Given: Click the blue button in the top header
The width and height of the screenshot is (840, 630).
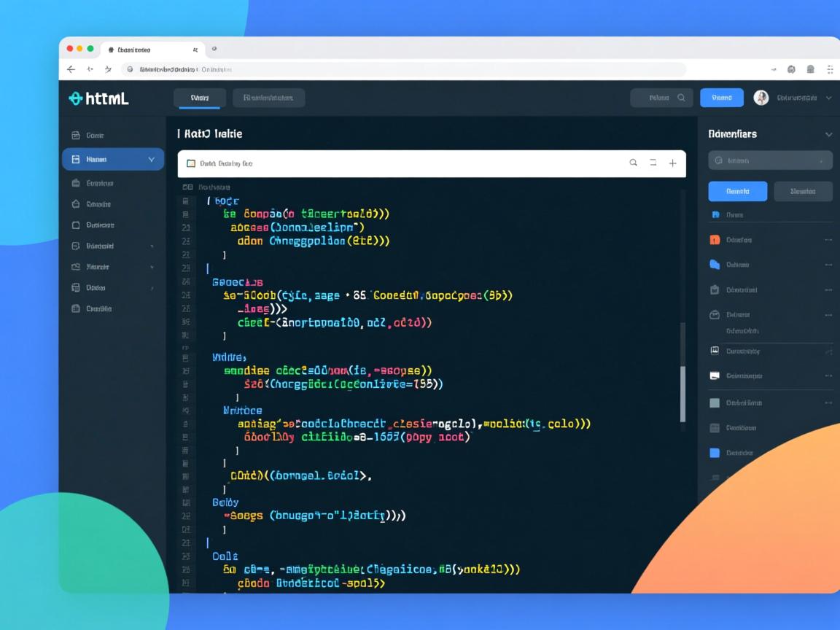Looking at the screenshot, I should [x=721, y=98].
